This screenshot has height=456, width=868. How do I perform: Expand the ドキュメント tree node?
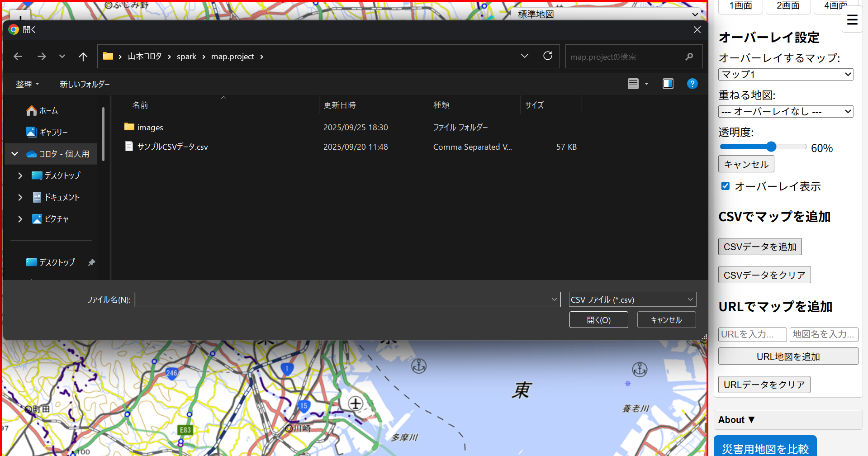(x=20, y=197)
